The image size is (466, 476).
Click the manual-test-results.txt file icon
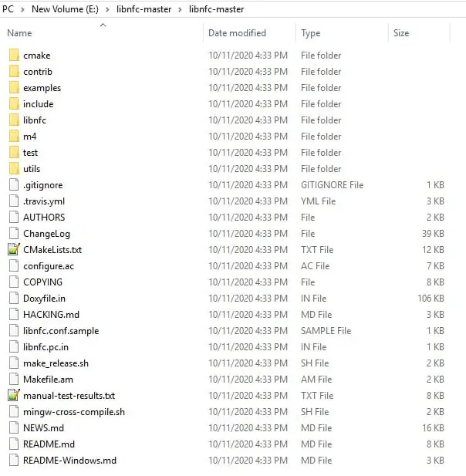point(13,396)
